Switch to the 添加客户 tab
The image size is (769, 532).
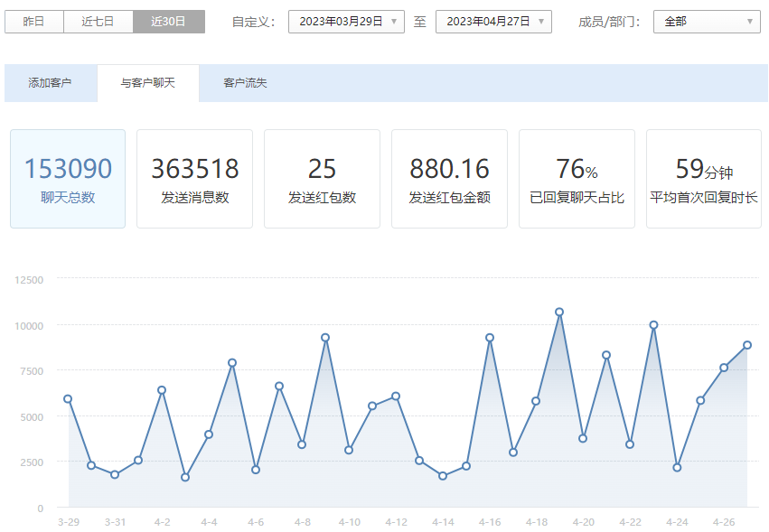(x=50, y=83)
